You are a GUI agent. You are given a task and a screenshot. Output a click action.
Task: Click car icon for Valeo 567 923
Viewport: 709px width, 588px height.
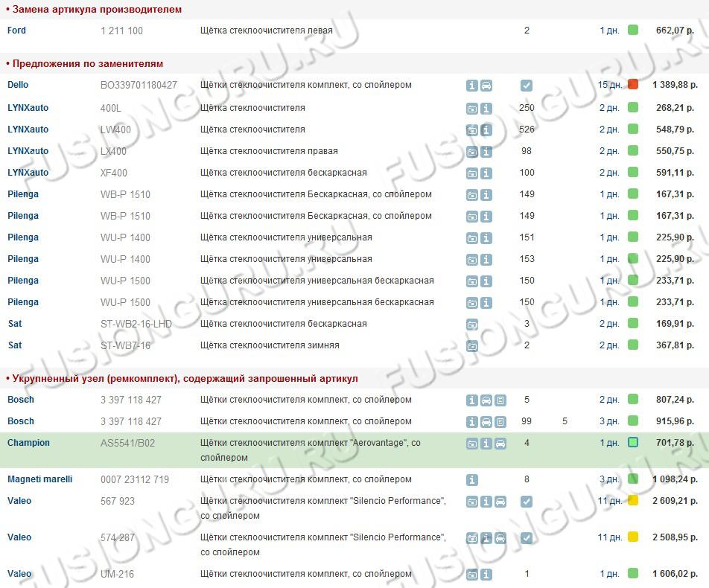point(500,502)
